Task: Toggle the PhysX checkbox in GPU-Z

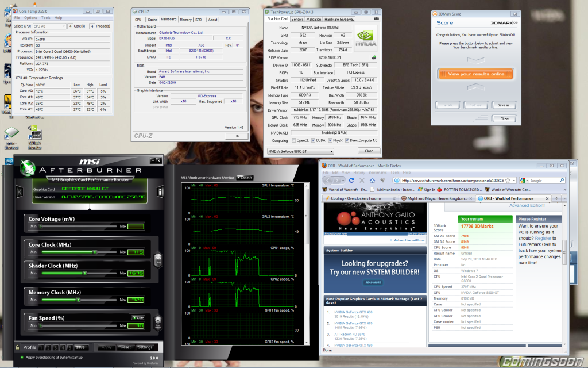Action: (x=330, y=140)
